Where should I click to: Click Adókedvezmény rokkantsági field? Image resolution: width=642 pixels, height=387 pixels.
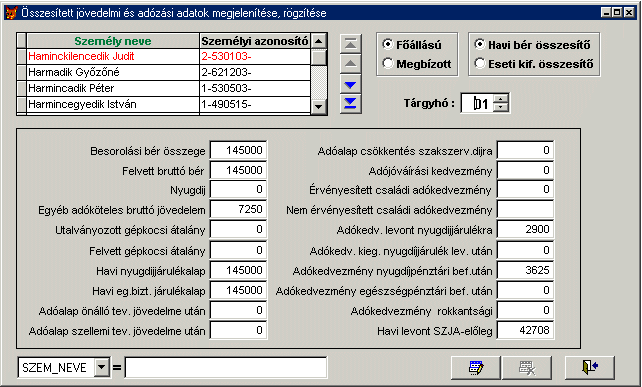(525, 310)
